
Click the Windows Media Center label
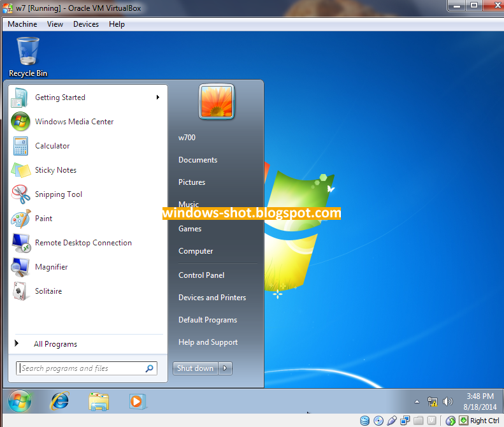(x=75, y=122)
